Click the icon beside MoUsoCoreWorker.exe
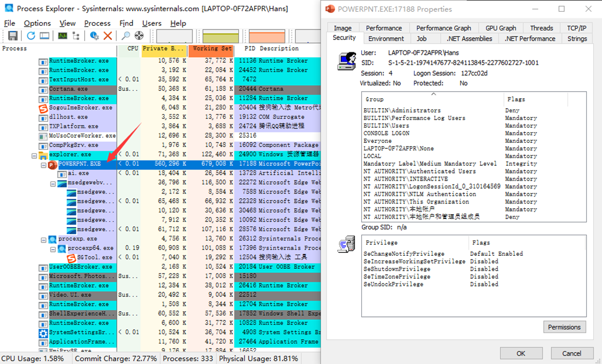This screenshot has width=602, height=364. click(44, 136)
